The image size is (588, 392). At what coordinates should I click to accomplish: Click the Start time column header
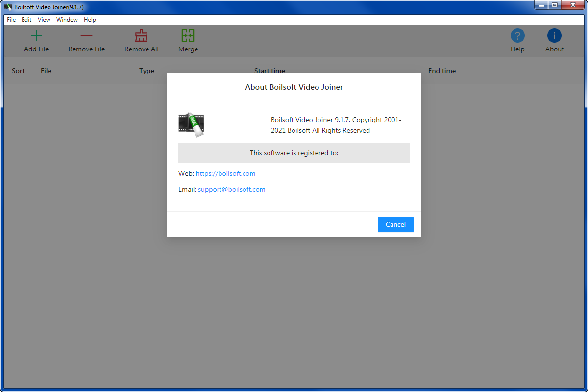tap(269, 71)
